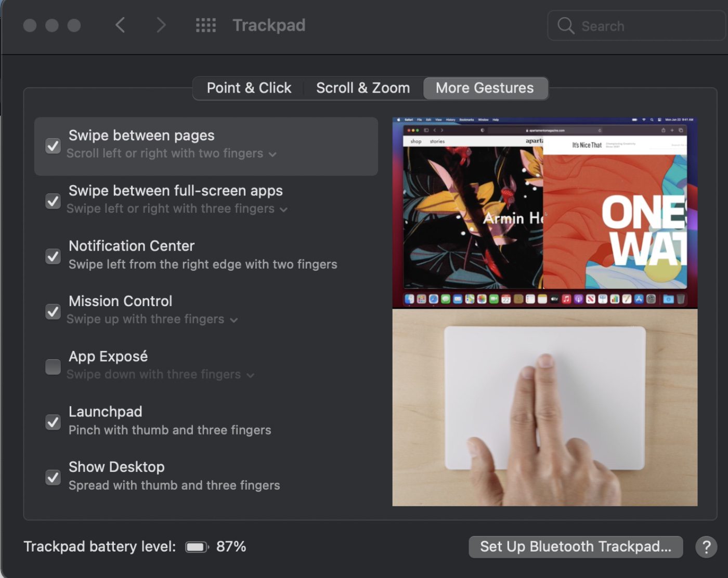Switch to the Point & Click tab

point(249,88)
